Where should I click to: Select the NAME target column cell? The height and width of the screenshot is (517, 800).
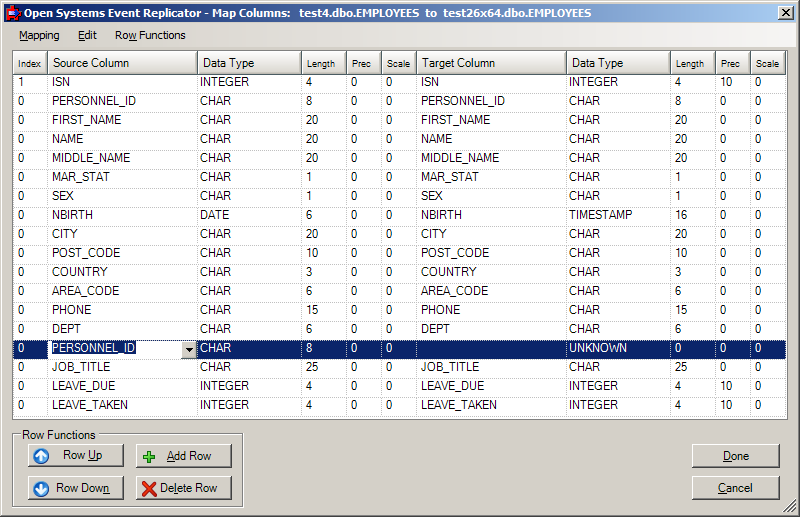coord(491,139)
